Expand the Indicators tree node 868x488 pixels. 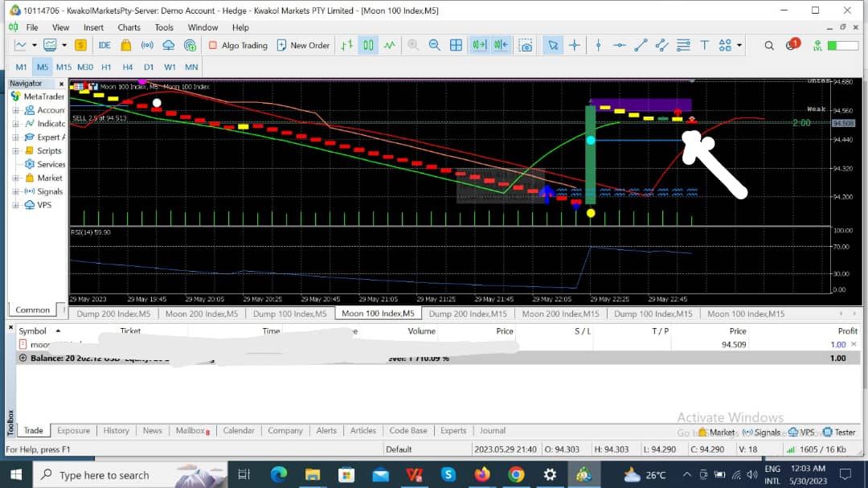point(15,124)
